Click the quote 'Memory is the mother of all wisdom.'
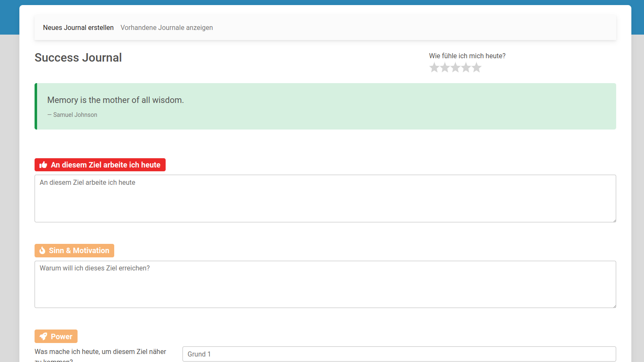644x362 pixels. [x=115, y=100]
